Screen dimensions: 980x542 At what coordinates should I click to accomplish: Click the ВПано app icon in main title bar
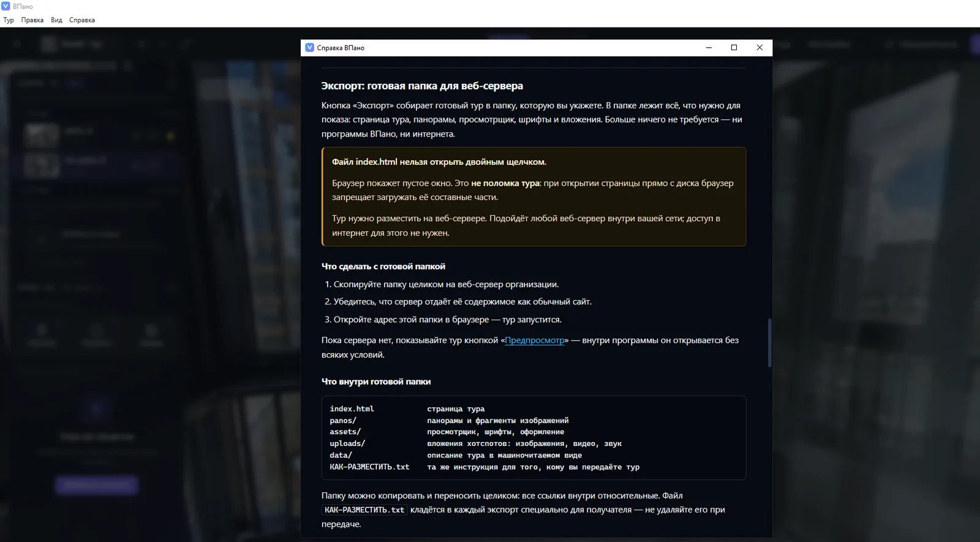(6, 6)
